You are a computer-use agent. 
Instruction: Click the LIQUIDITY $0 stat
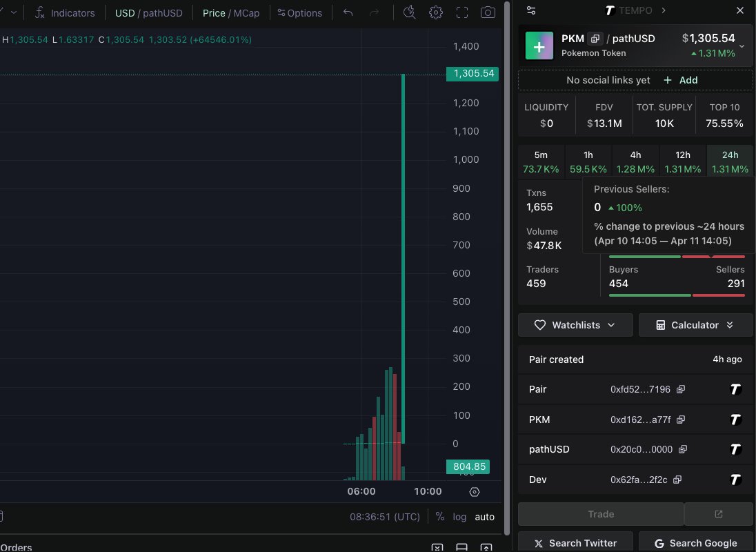(546, 115)
